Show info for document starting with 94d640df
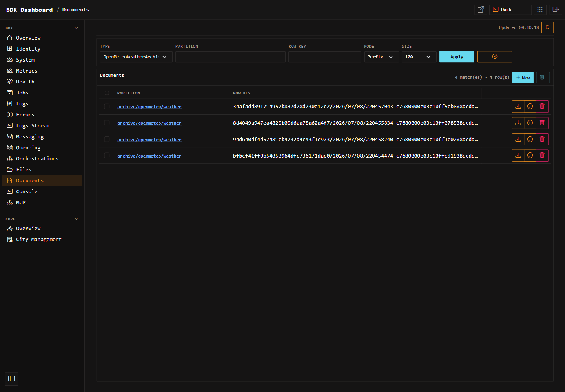 [x=530, y=139]
